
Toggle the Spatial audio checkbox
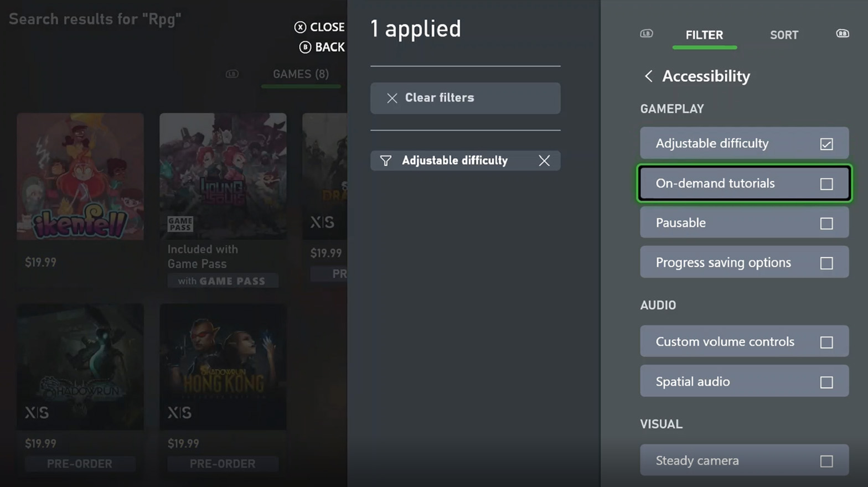point(826,382)
